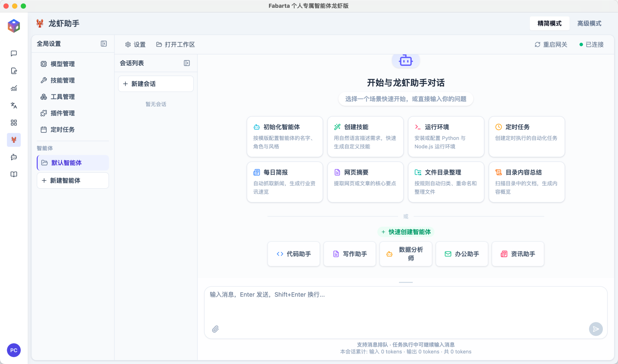The width and height of the screenshot is (618, 364).
Task: Collapse the 全局设置 panel
Action: click(104, 44)
